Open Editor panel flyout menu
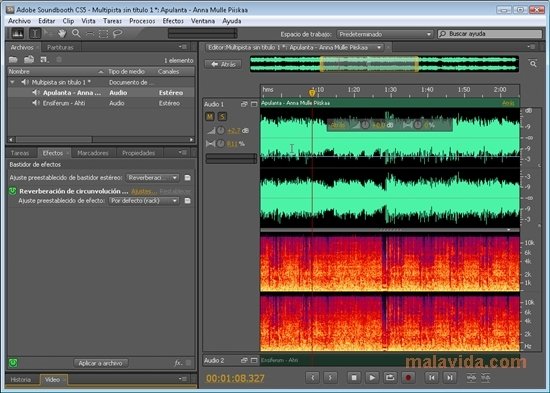Image resolution: width=550 pixels, height=393 pixels. tap(531, 47)
